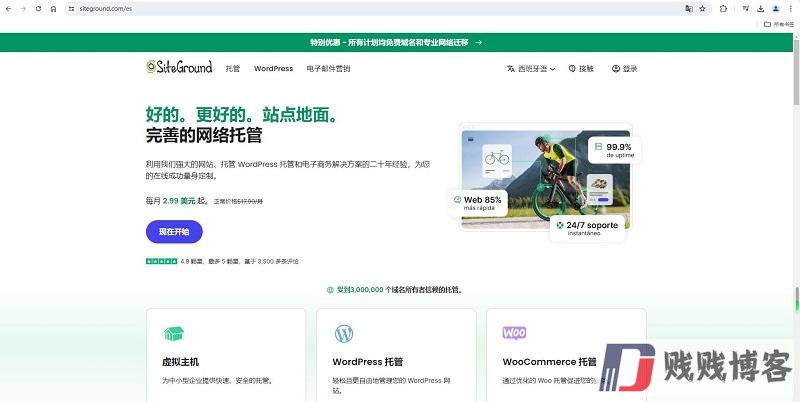Click the 24/7 soporte badge
The height and width of the screenshot is (402, 800).
(x=587, y=228)
